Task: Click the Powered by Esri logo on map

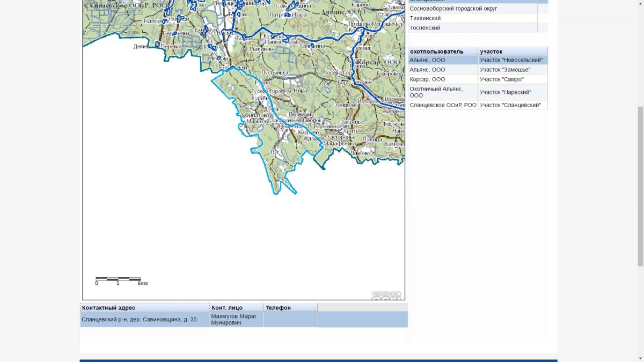Action: coord(386,294)
